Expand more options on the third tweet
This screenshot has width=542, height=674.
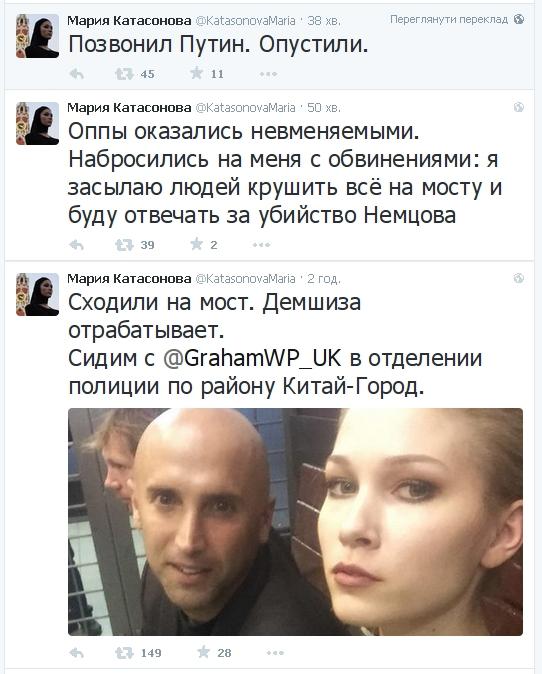[x=275, y=653]
